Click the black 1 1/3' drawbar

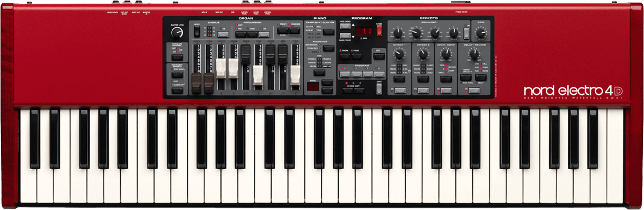click(x=283, y=54)
